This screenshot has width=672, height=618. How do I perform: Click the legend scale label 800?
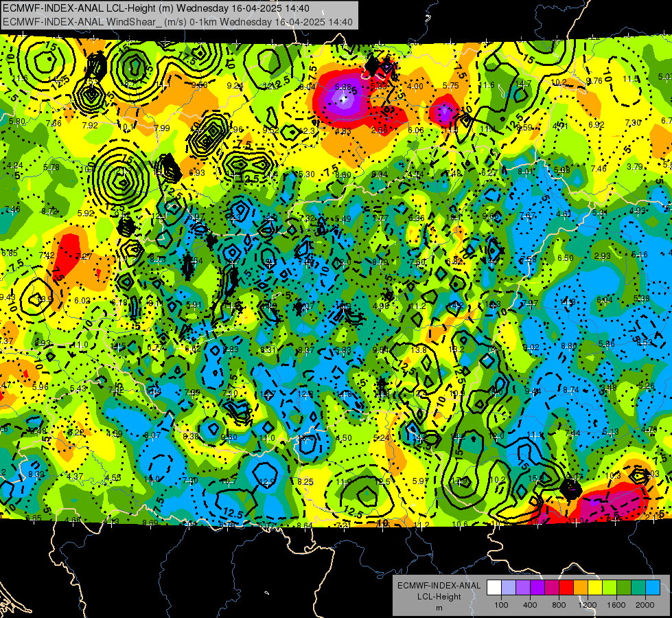559,605
